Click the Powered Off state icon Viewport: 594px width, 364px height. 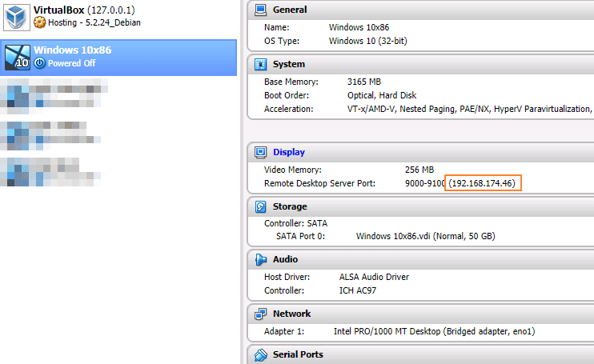point(40,63)
